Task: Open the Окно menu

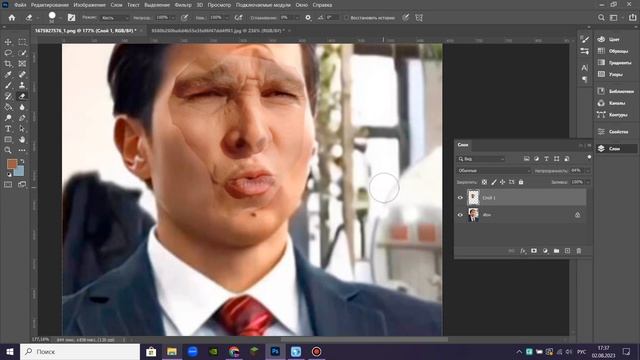Action: pyautogui.click(x=302, y=5)
